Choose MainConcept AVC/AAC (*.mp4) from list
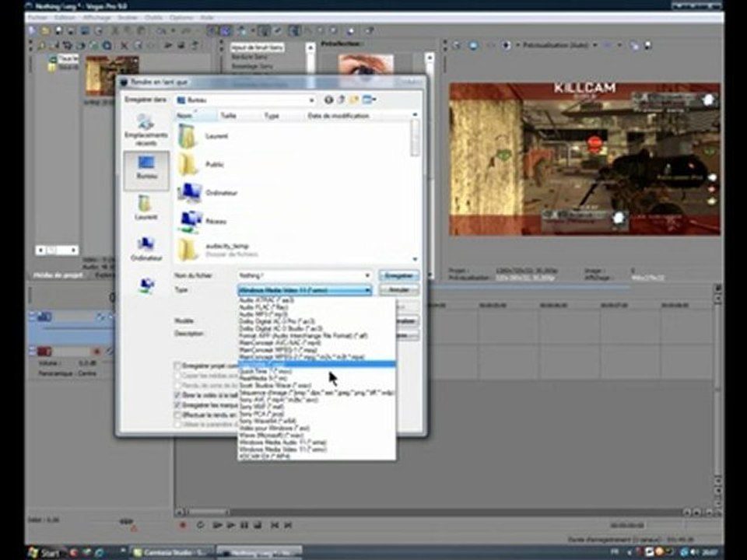Image resolution: width=747 pixels, height=560 pixels. click(x=279, y=342)
